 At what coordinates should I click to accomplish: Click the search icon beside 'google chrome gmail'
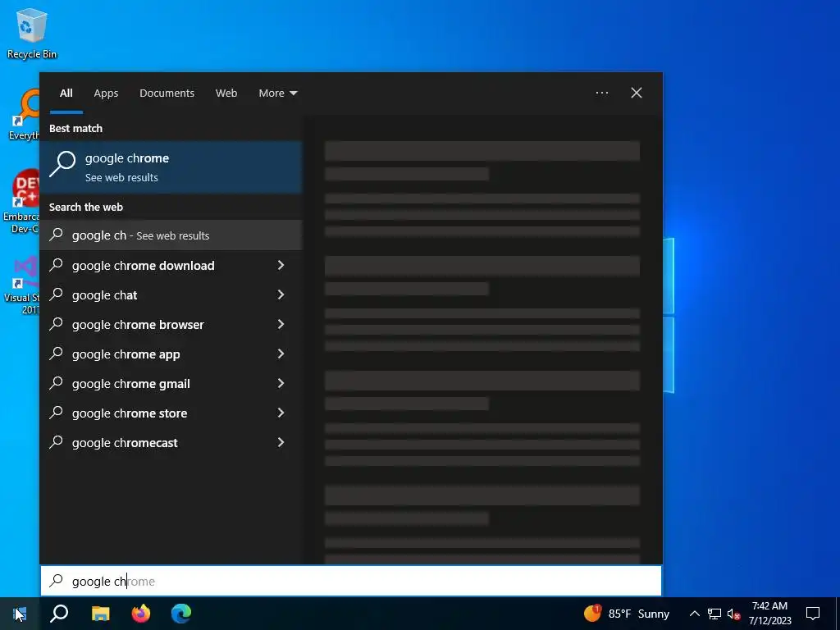tap(57, 383)
